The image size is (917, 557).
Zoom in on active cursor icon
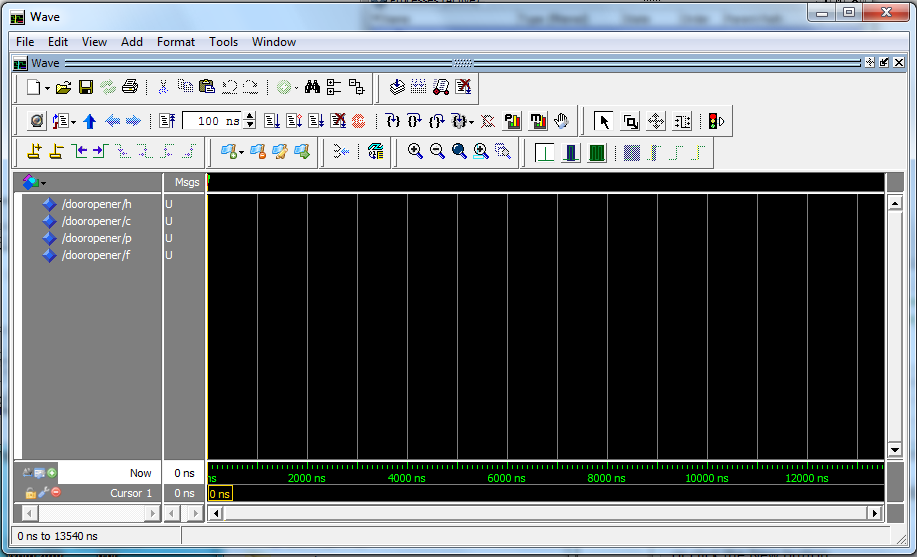pos(481,152)
